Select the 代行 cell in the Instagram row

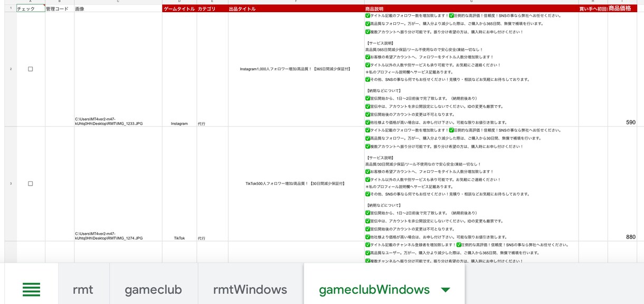click(212, 69)
